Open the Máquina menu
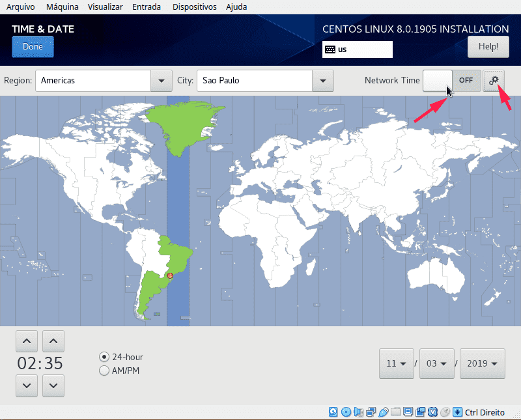This screenshot has height=420, width=521. (x=62, y=7)
